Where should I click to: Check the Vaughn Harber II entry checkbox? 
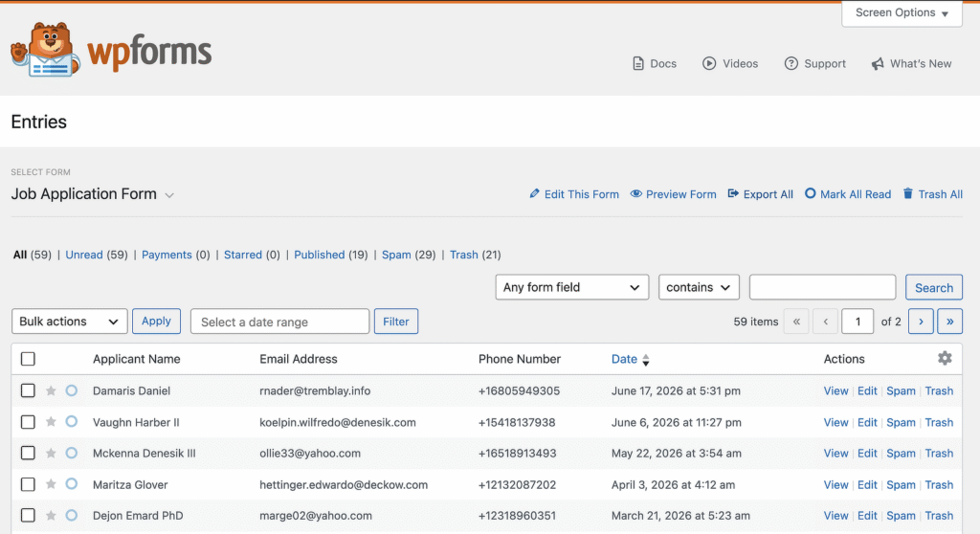click(x=28, y=422)
